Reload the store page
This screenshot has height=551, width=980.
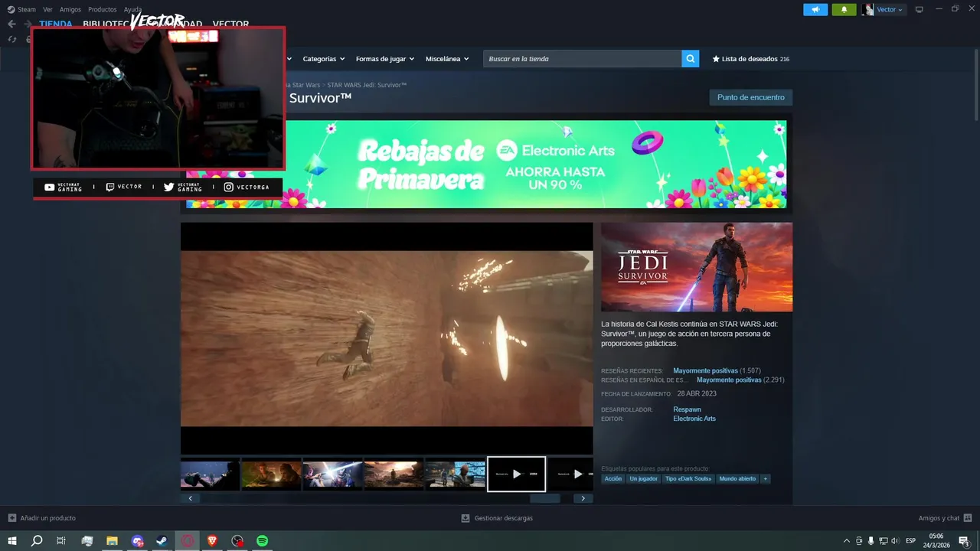click(x=12, y=39)
